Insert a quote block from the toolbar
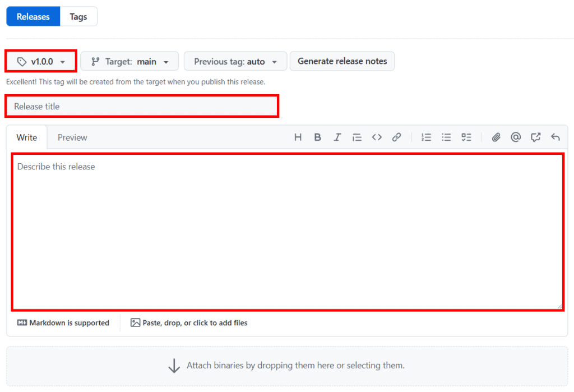 tap(357, 137)
